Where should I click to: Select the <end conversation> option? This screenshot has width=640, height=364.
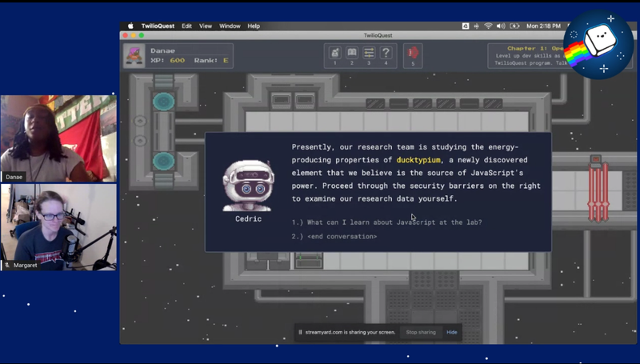334,236
